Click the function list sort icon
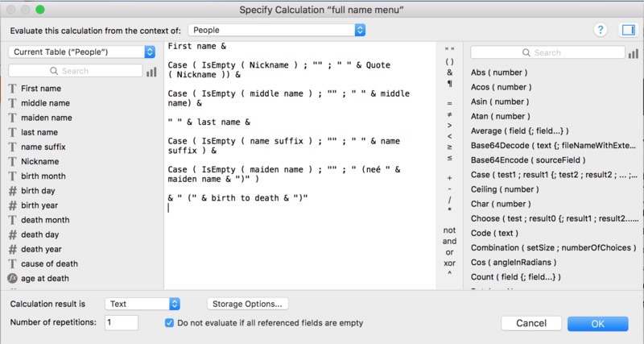644x344 pixels. pyautogui.click(x=633, y=53)
